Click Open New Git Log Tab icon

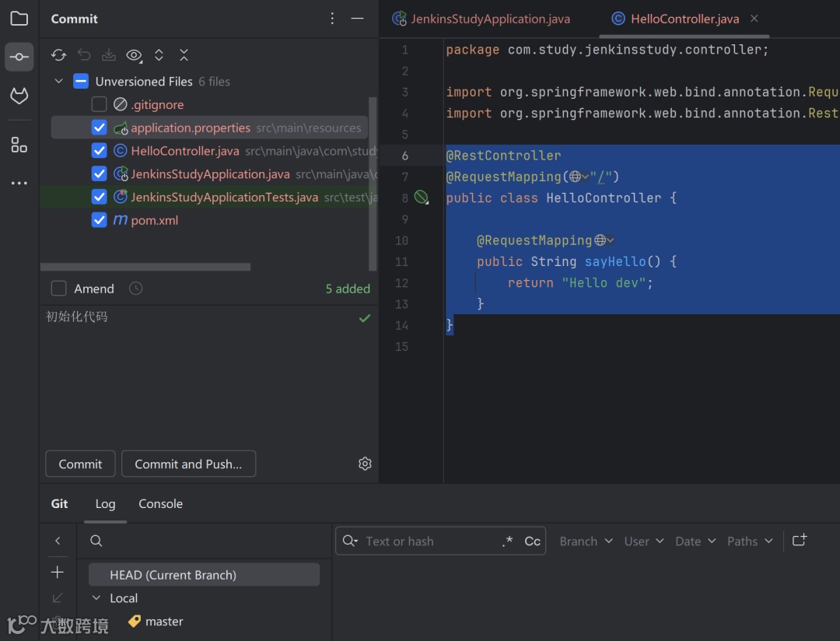tap(800, 540)
